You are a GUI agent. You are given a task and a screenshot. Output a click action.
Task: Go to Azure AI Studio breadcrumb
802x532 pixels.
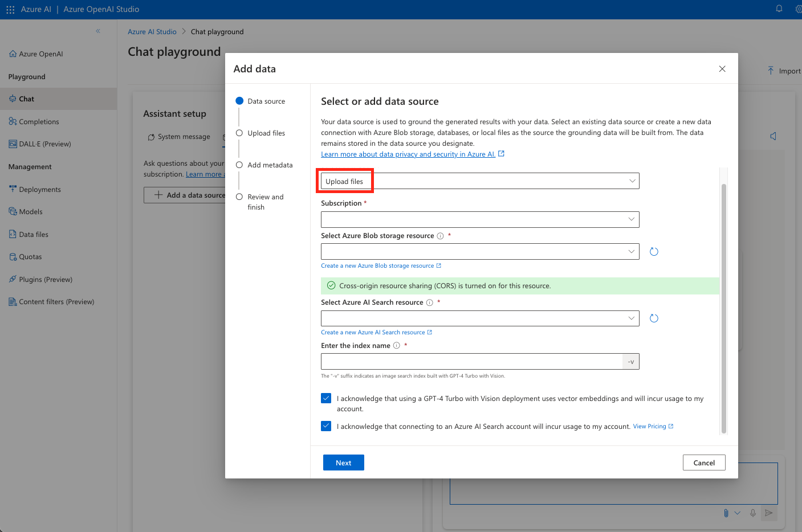click(152, 32)
